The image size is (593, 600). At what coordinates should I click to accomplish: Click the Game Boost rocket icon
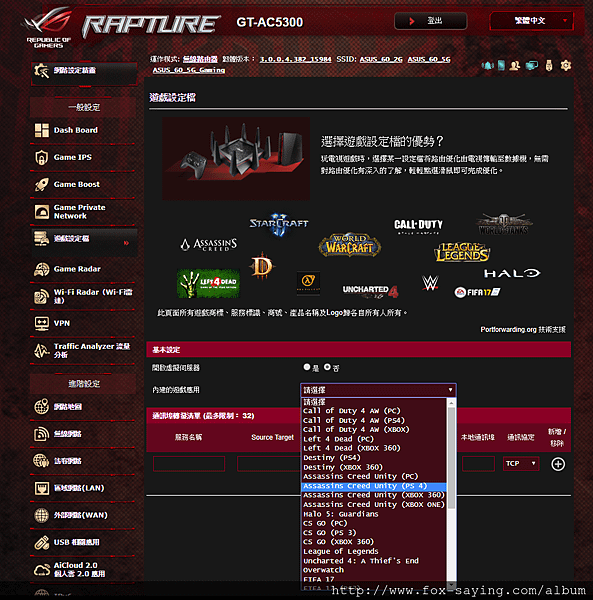tap(42, 184)
